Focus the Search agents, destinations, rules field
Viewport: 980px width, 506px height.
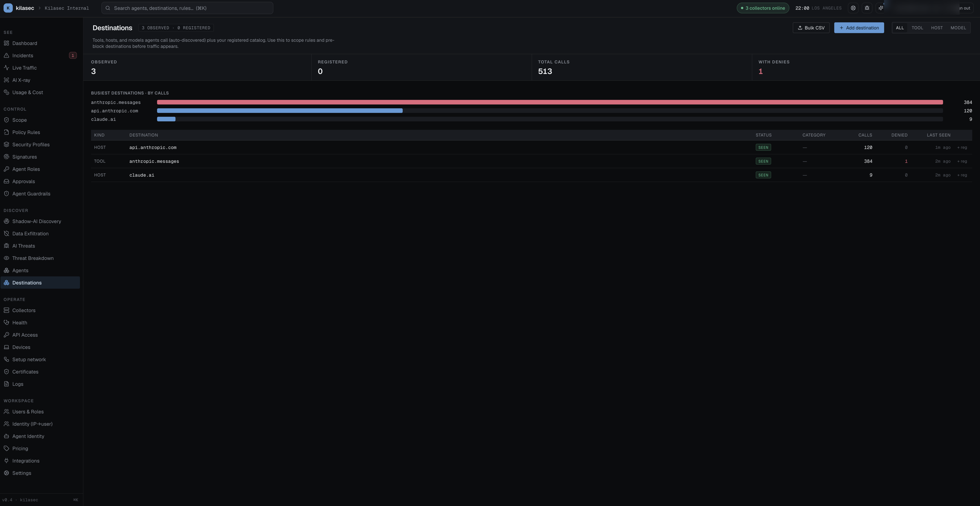pyautogui.click(x=187, y=8)
